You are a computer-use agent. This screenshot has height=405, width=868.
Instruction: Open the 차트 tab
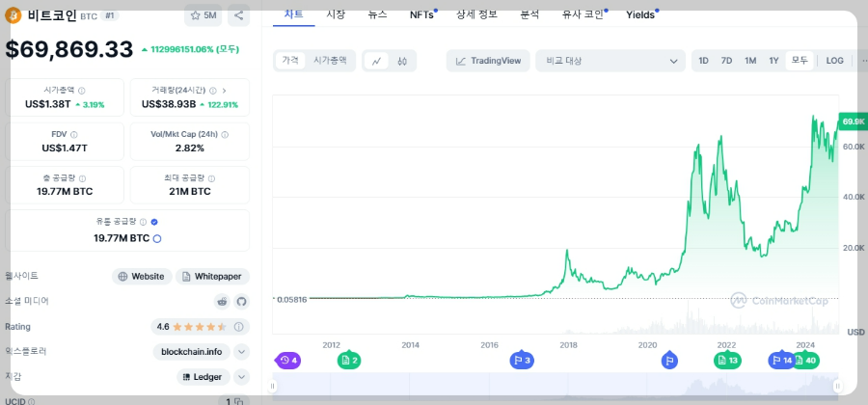293,14
